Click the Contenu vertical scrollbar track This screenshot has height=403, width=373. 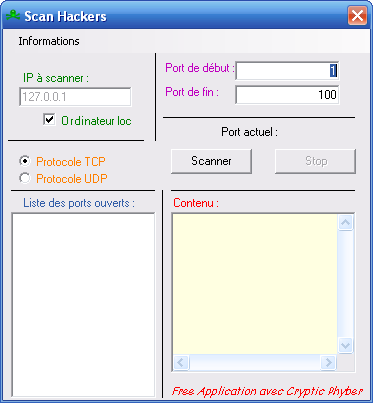click(345, 284)
